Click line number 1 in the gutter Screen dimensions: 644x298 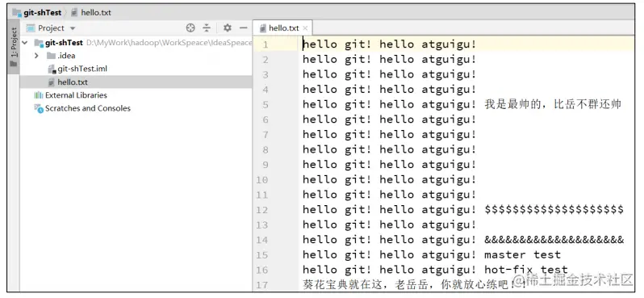coord(266,44)
